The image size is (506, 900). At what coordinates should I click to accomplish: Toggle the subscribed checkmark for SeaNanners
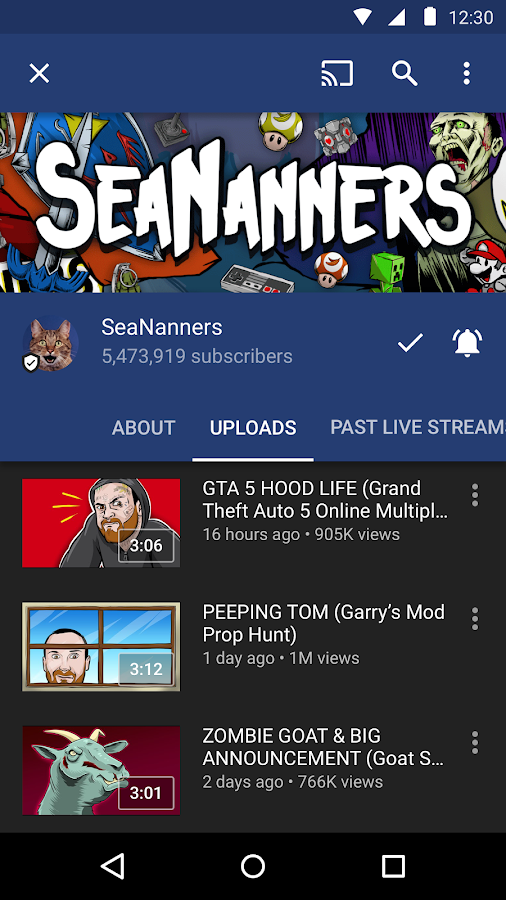(x=410, y=343)
